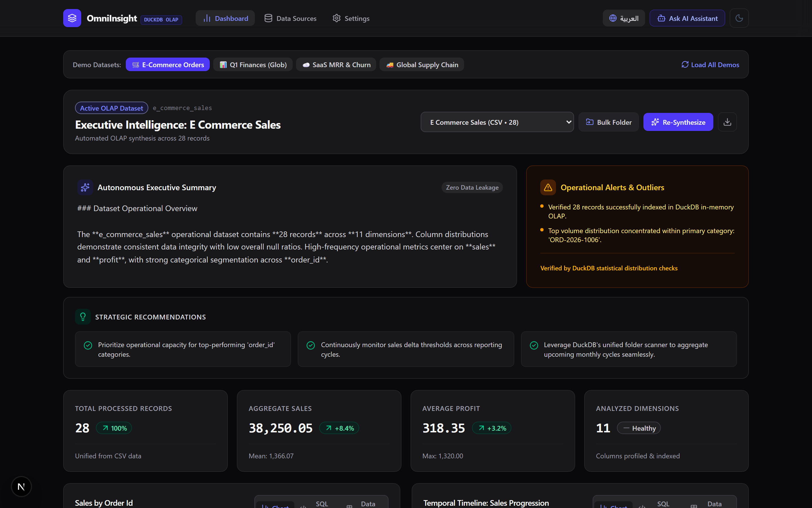Click the Settings gear icon in navbar

pos(337,18)
